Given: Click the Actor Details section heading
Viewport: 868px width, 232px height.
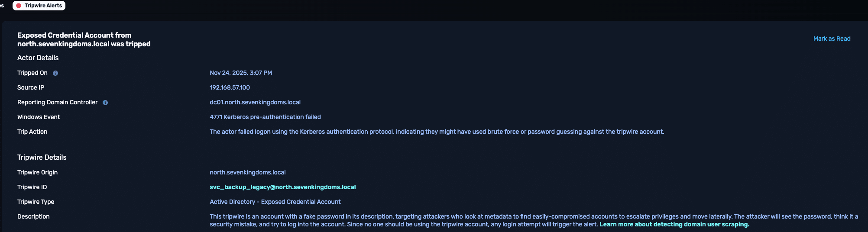Looking at the screenshot, I should (x=38, y=58).
